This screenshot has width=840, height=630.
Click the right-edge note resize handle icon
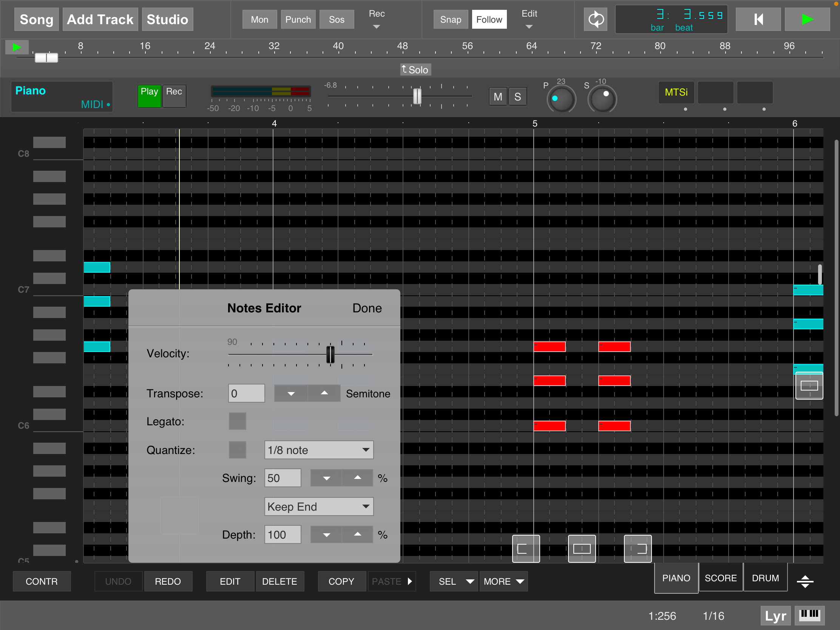[x=638, y=548]
